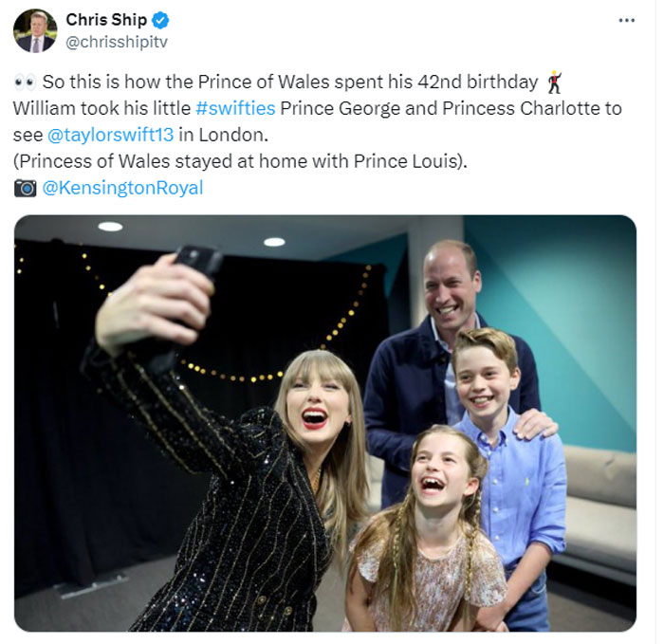Open the @KensingtonRoyal mention link
Viewport: 664px width, 644px height.
[x=122, y=188]
